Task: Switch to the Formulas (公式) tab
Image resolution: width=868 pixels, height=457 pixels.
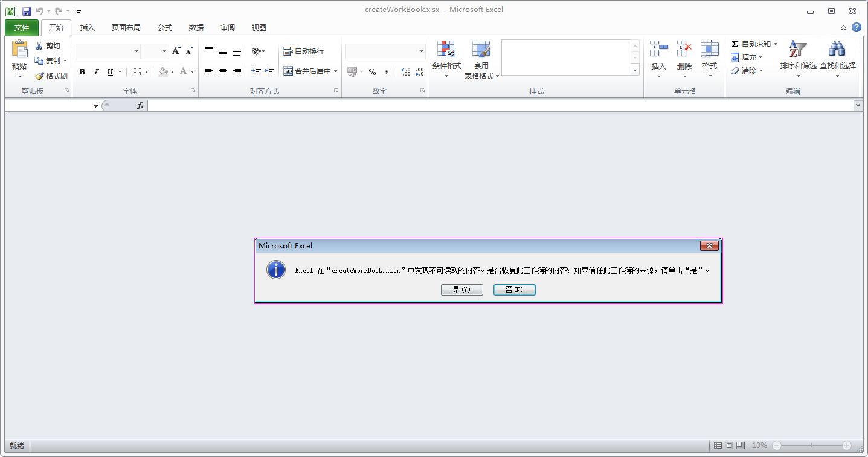Action: [x=165, y=28]
